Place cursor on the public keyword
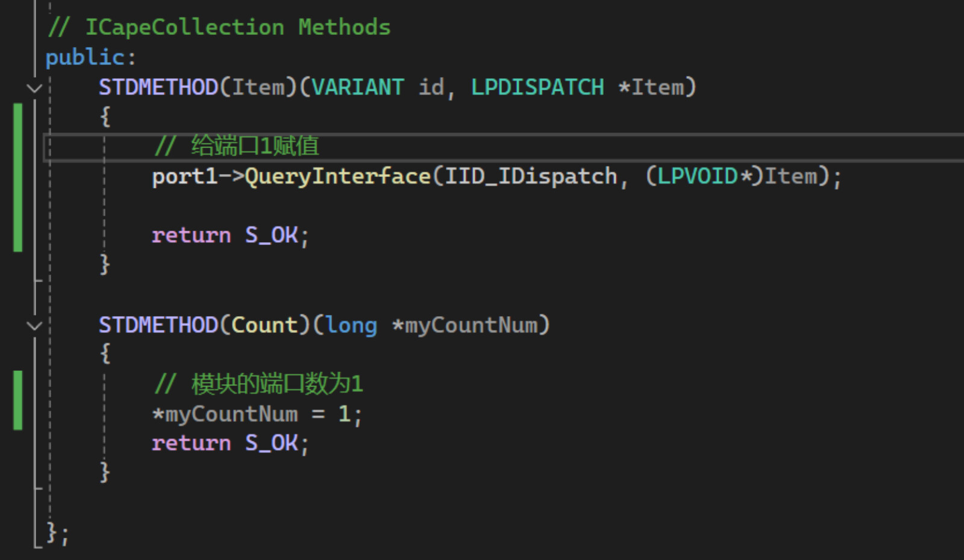 (x=86, y=57)
